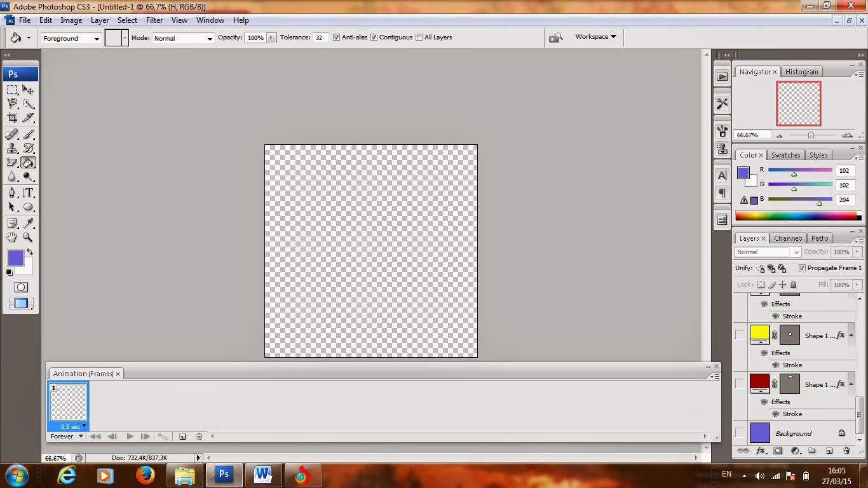Toggle the Anti-alias checkbox
The height and width of the screenshot is (488, 868).
pyautogui.click(x=336, y=37)
